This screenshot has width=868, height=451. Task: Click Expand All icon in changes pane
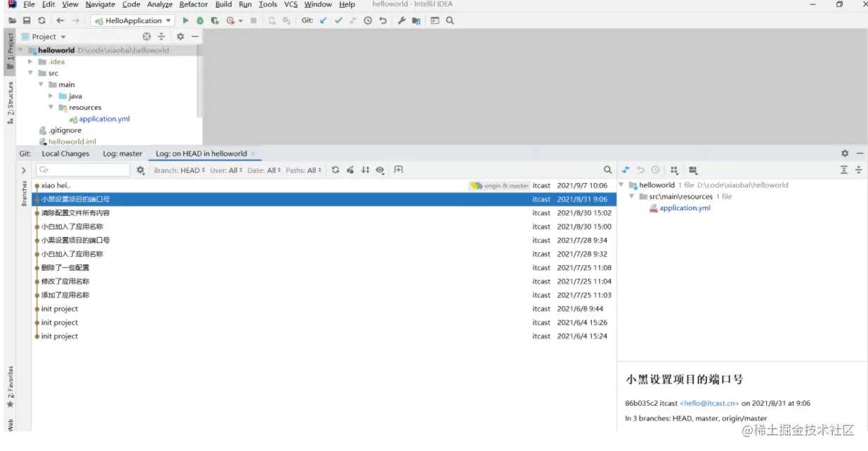point(844,170)
